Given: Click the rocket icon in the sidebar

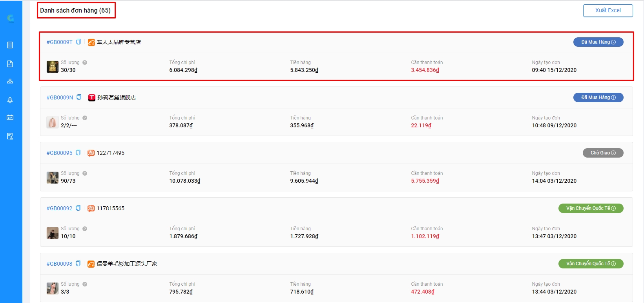Looking at the screenshot, I should pos(10,100).
